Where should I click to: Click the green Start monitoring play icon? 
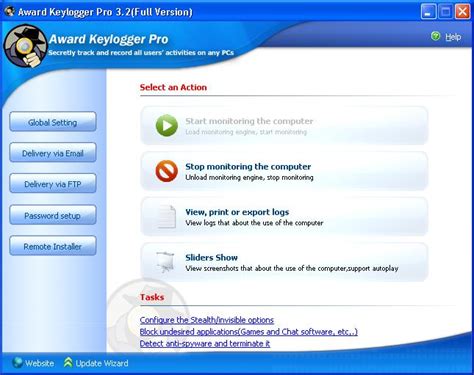click(x=167, y=125)
